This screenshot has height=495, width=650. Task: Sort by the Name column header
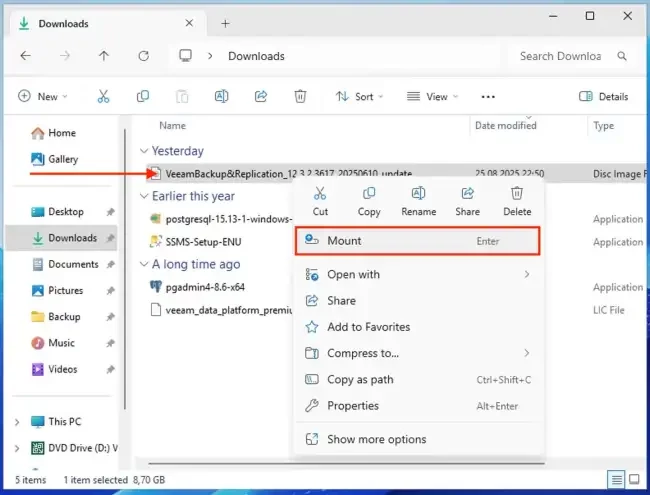(172, 126)
